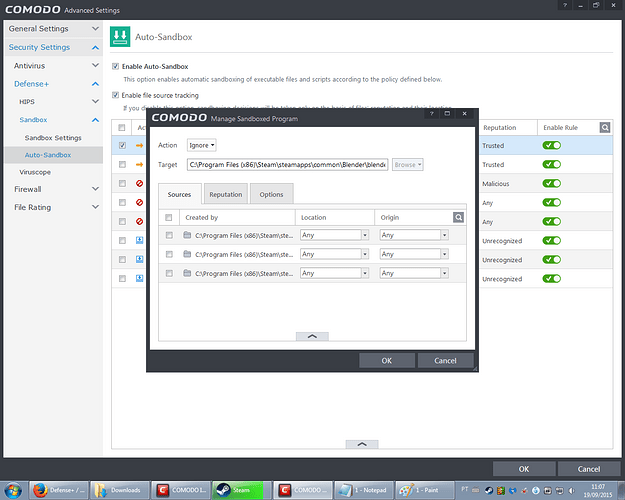The image size is (625, 500).
Task: Click the 11:07 clock in taskbar
Action: coord(598,486)
